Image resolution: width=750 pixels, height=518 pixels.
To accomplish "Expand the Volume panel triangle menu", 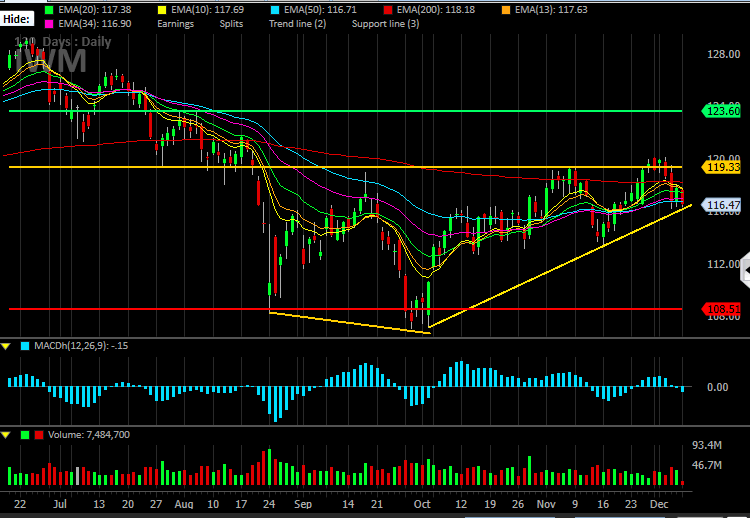I will (x=6, y=435).
